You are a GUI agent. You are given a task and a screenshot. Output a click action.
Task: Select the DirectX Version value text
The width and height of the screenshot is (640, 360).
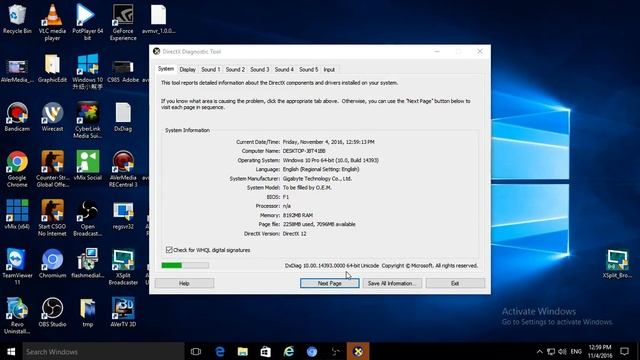click(294, 233)
